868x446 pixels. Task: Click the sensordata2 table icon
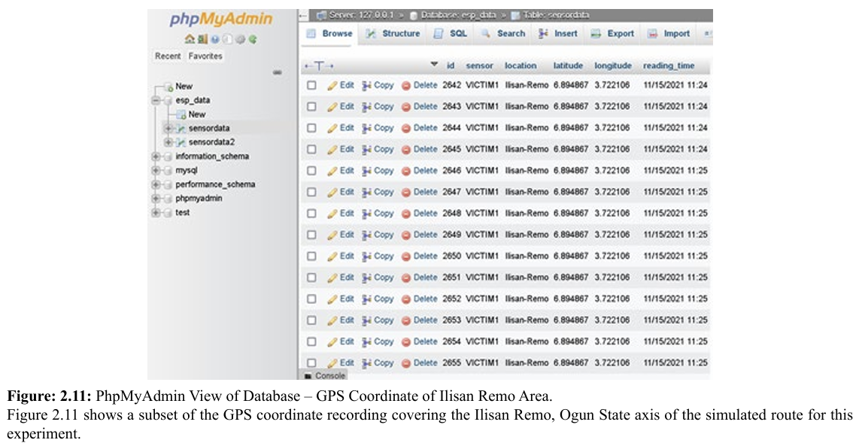point(181,142)
